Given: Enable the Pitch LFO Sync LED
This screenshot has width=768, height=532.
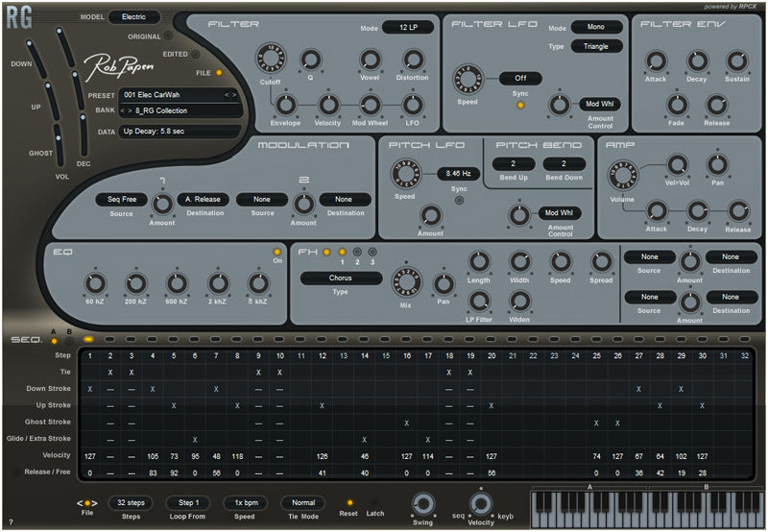Looking at the screenshot, I should [457, 200].
